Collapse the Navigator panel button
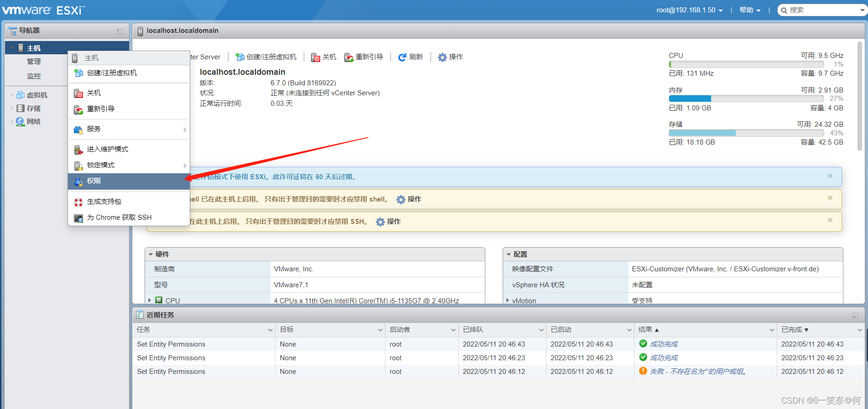The width and height of the screenshot is (868, 409). 120,31
